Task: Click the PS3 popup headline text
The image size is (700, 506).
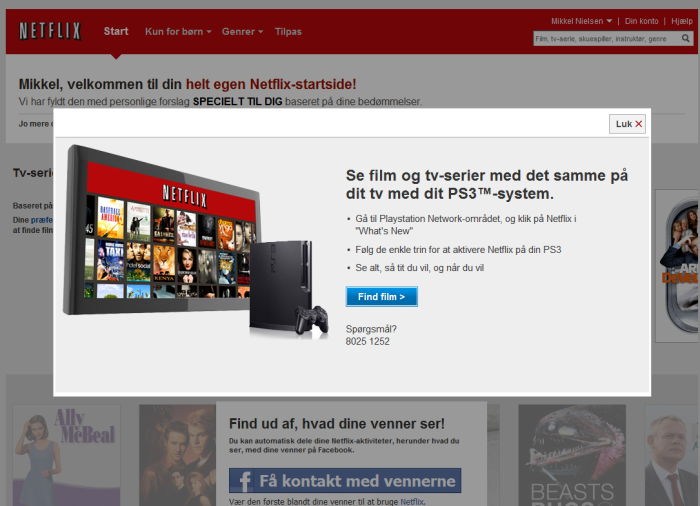Action: pos(487,184)
